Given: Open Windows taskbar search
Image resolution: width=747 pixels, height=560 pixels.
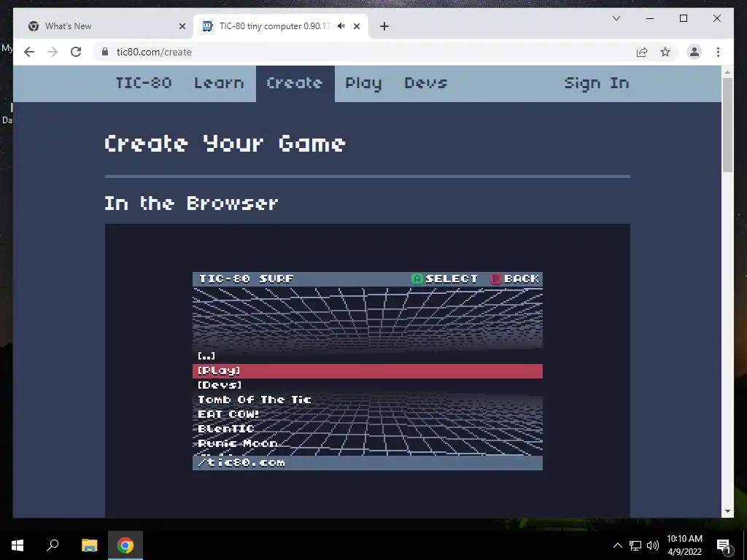Looking at the screenshot, I should pyautogui.click(x=53, y=545).
